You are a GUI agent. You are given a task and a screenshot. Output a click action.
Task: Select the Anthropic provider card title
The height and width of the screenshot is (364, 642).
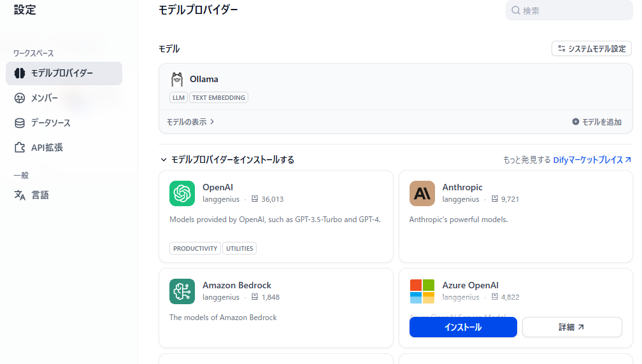pos(462,187)
